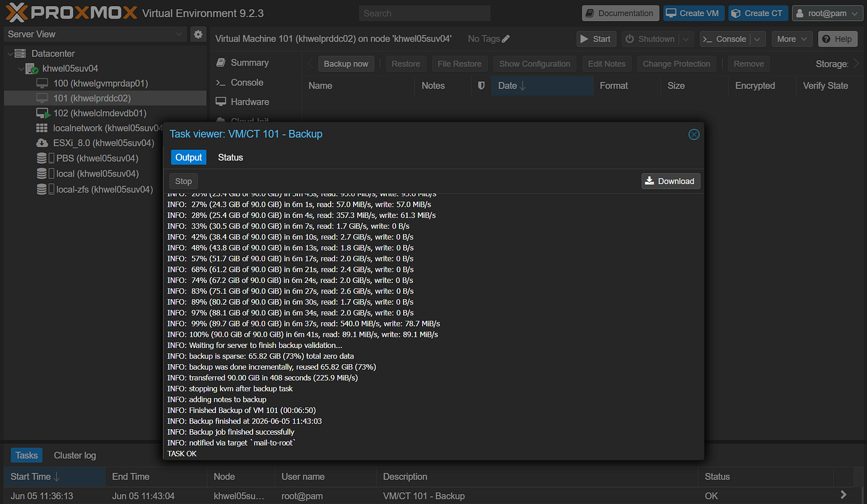The width and height of the screenshot is (867, 504).
Task: Close the Task viewer dialog
Action: click(x=694, y=134)
